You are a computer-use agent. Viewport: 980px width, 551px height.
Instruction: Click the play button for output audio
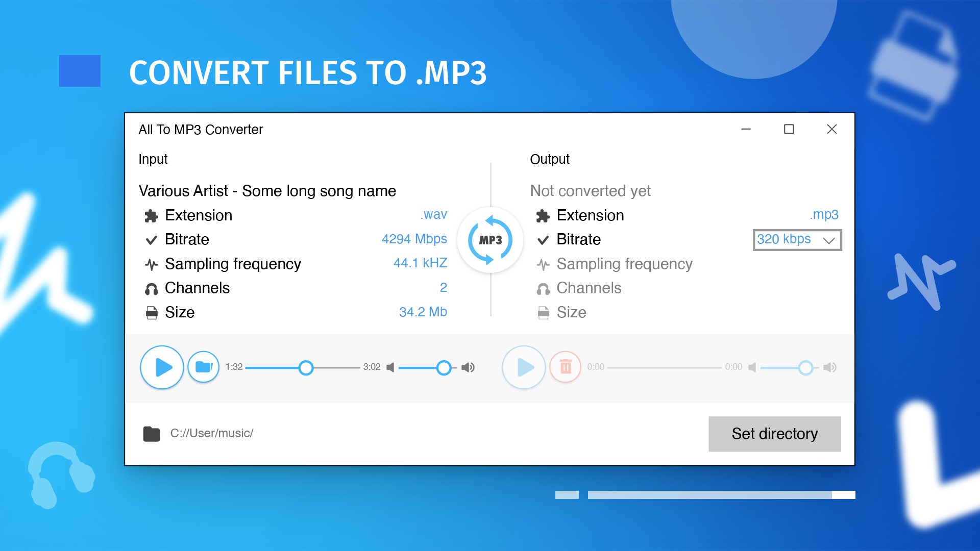524,367
